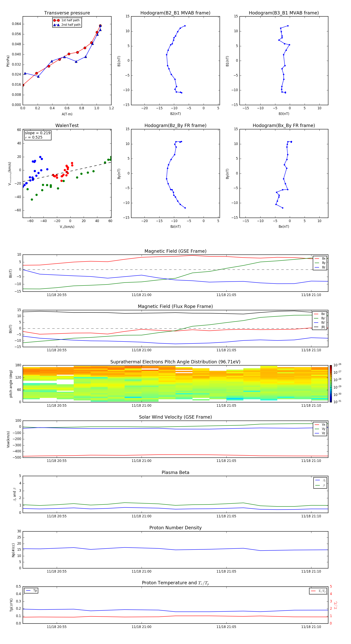This screenshot has height=644, width=351.
Task: Click 'Hodogram(Bz_By FR frame)' title
Action: coord(175,125)
